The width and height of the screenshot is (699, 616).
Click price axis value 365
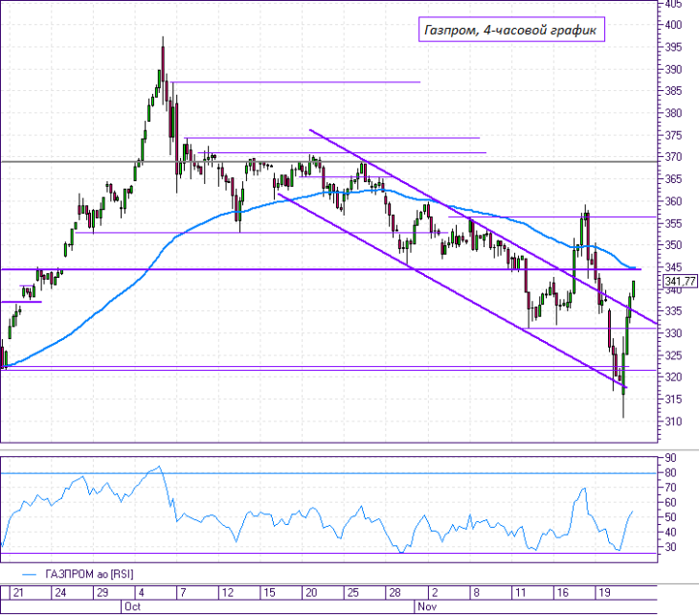tap(673, 179)
